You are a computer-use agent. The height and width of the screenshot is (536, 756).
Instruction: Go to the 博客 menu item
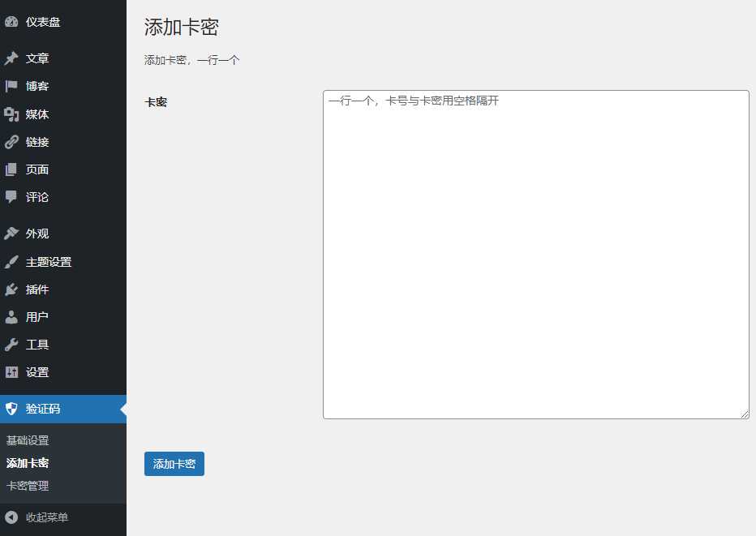click(x=63, y=86)
